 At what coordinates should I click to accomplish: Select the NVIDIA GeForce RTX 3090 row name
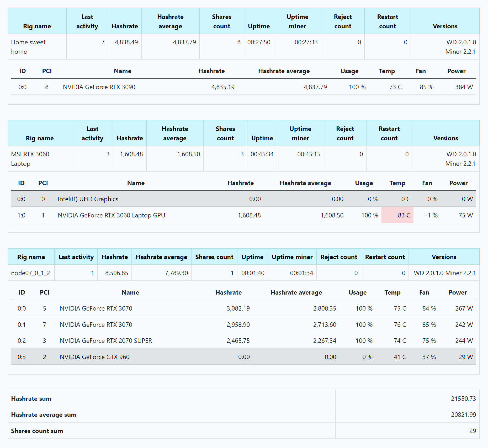pyautogui.click(x=99, y=87)
